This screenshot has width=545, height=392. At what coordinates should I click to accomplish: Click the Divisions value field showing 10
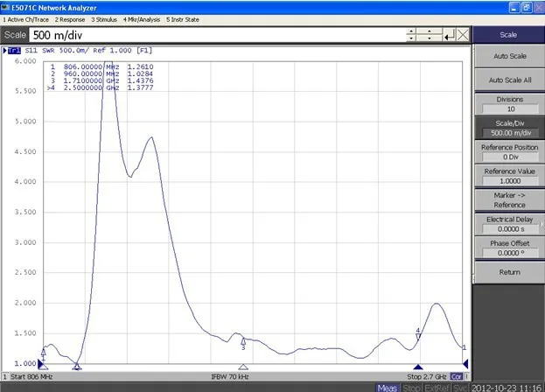click(x=510, y=109)
